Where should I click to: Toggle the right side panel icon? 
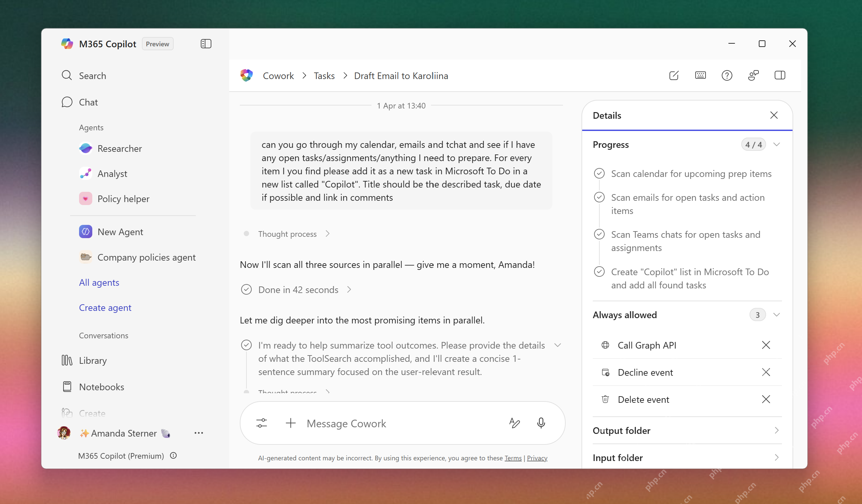pos(780,75)
